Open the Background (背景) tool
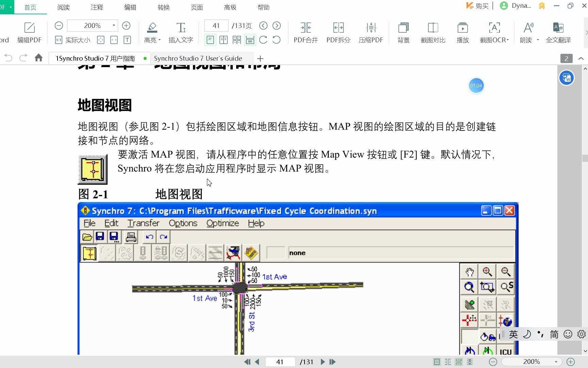Image resolution: width=588 pixels, height=368 pixels. (x=404, y=32)
